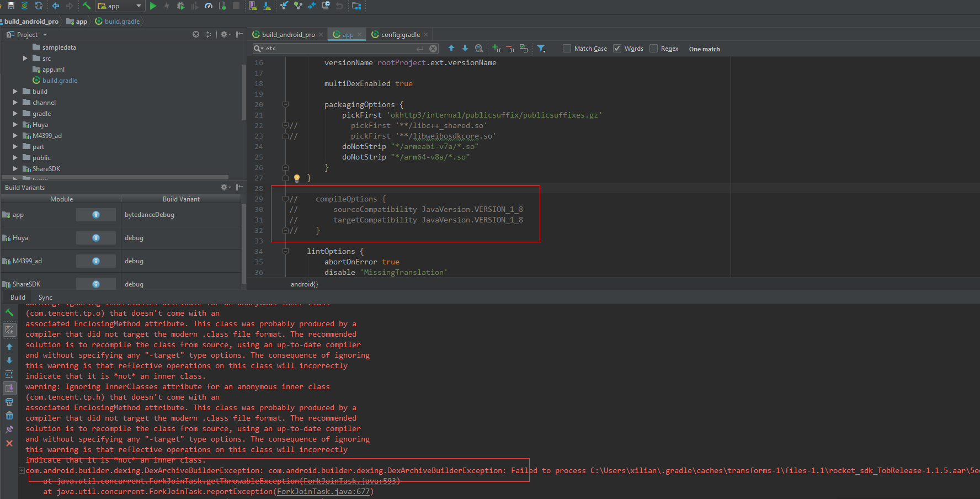Run the app with the green play button
Screen dimensions: 980x499
point(153,6)
